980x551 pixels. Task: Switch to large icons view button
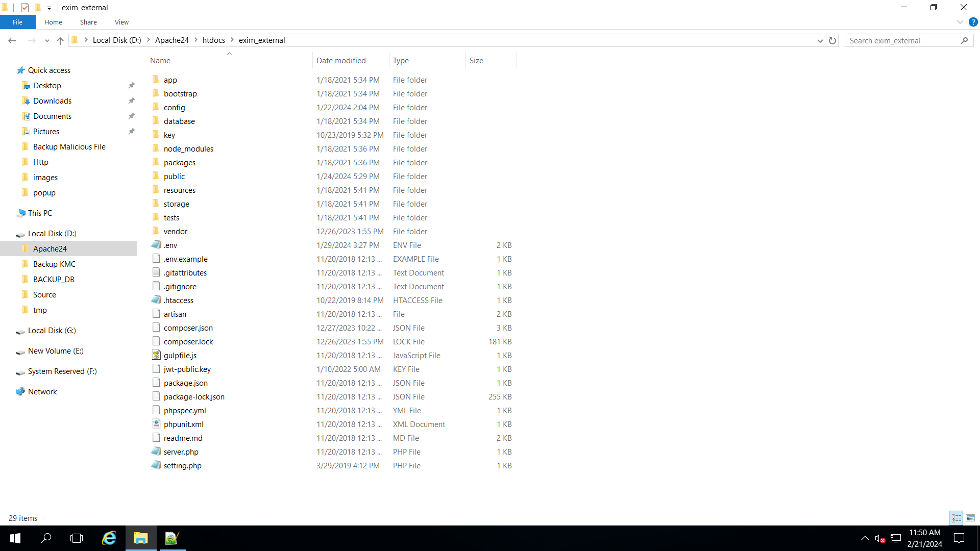click(970, 518)
